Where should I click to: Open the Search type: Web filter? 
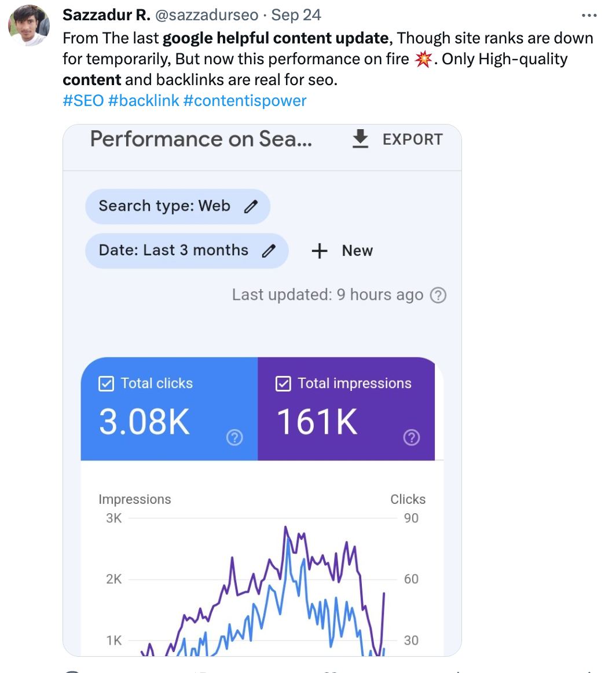point(165,206)
